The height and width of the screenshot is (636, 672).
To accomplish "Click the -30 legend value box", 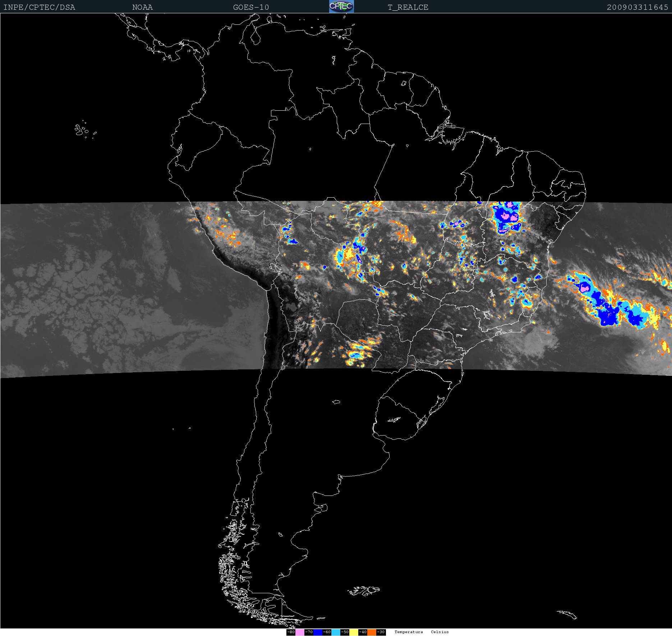I will coord(381,632).
